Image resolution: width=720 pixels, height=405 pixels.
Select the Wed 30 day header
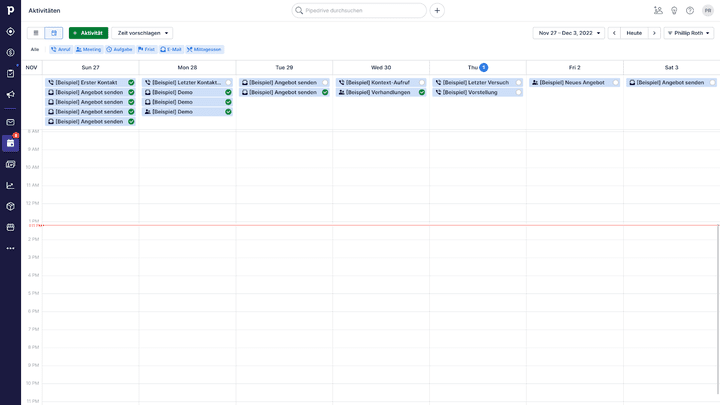(381, 68)
